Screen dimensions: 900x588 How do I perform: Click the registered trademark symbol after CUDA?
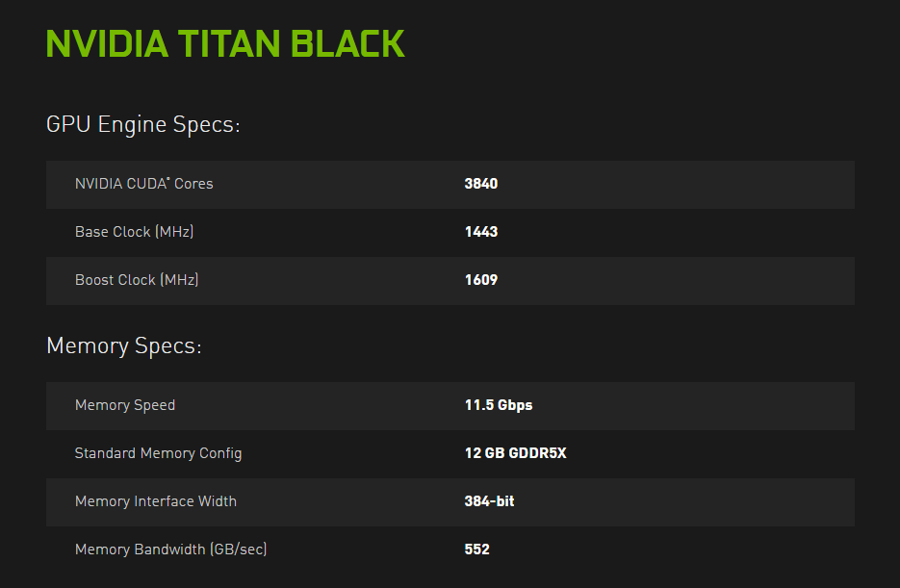(x=168, y=179)
